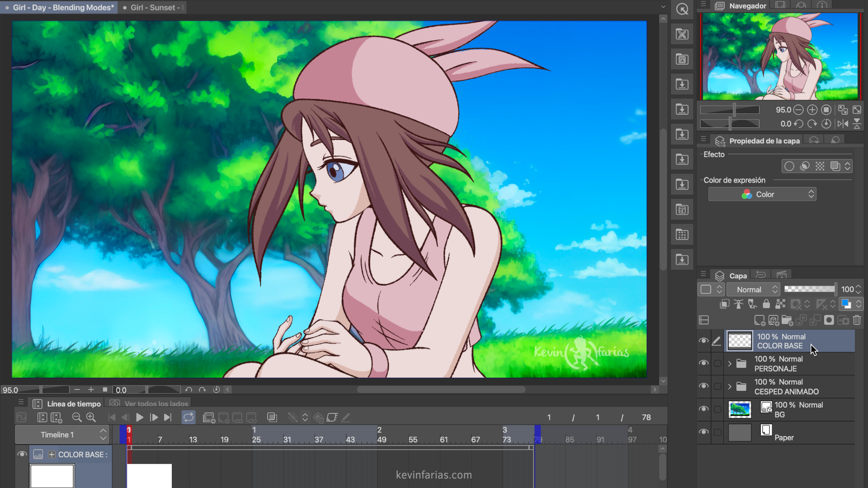Open the Efecto options stepper arrows
868x488 pixels.
pos(848,166)
